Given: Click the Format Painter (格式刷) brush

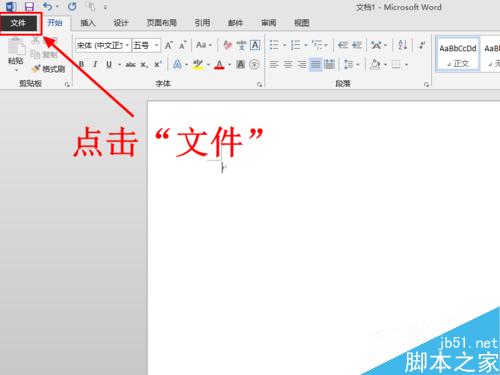Looking at the screenshot, I should point(49,69).
